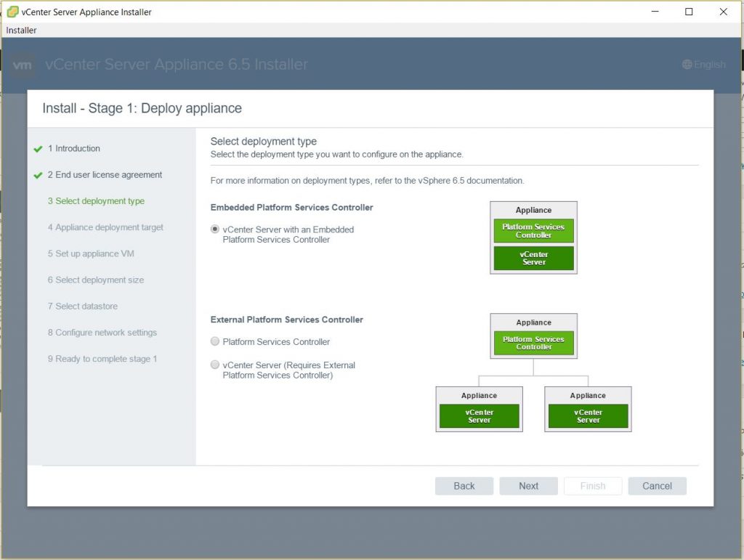Click the globe language icon beside English
The image size is (744, 560).
(687, 65)
